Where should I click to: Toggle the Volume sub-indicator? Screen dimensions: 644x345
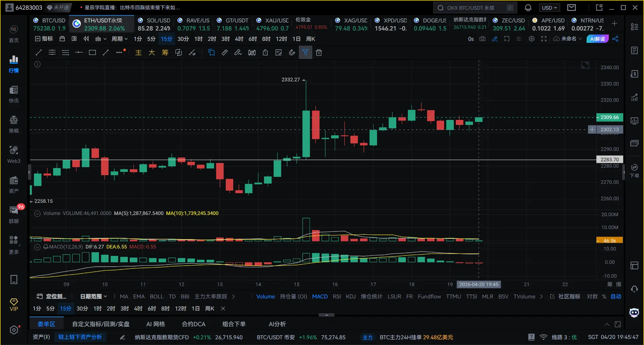(x=266, y=296)
